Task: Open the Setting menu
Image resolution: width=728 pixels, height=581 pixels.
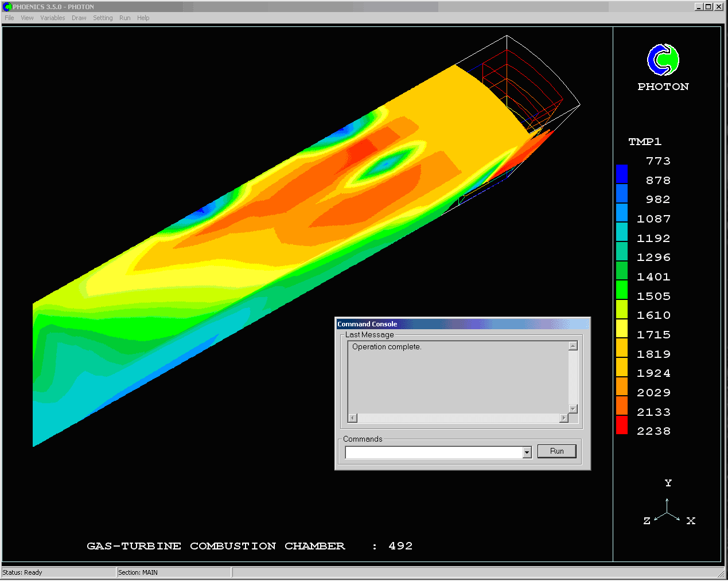Action: point(103,18)
